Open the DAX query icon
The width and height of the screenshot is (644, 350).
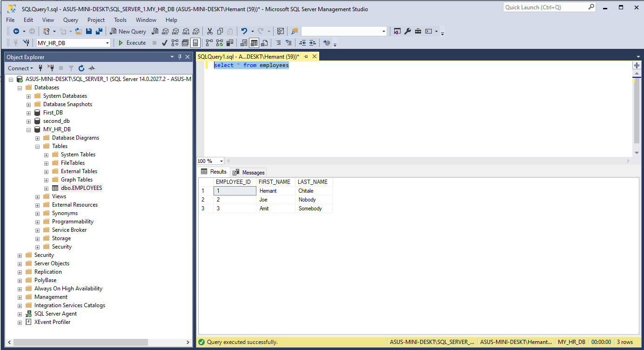(x=196, y=31)
